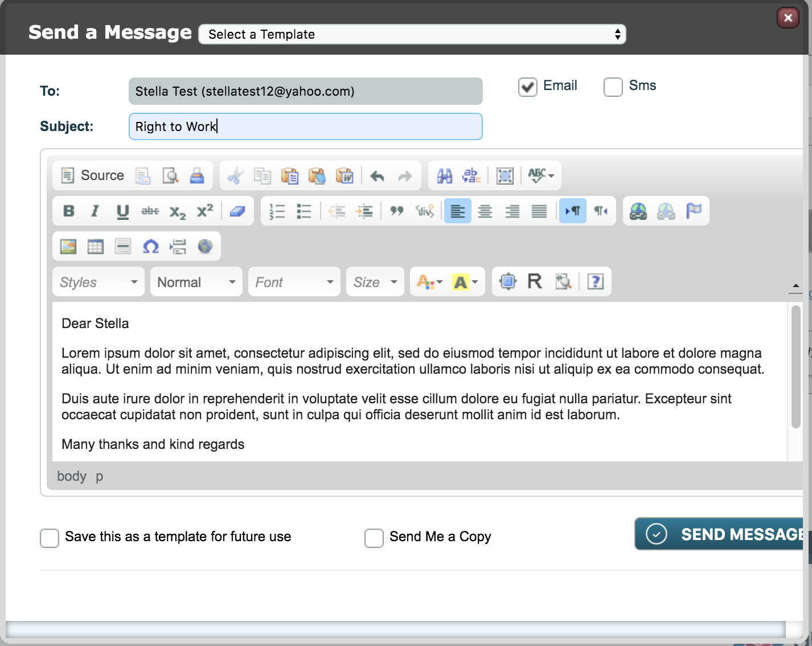
Task: Click the Cut scissors icon
Action: (235, 175)
